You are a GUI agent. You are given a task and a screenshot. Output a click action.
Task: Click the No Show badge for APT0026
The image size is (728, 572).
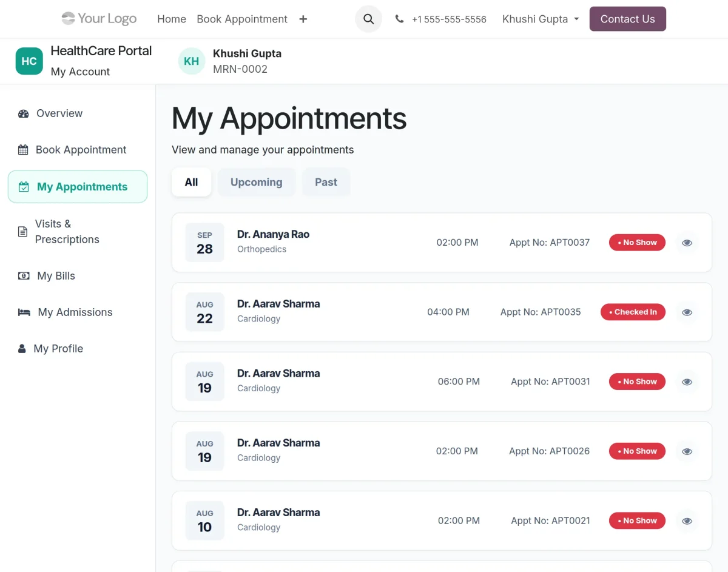click(x=637, y=451)
